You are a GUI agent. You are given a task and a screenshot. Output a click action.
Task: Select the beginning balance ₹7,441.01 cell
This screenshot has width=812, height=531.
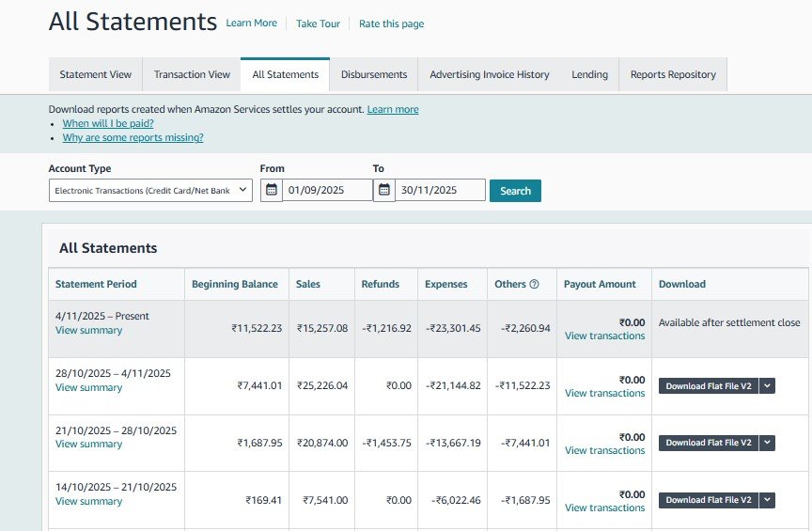point(260,385)
